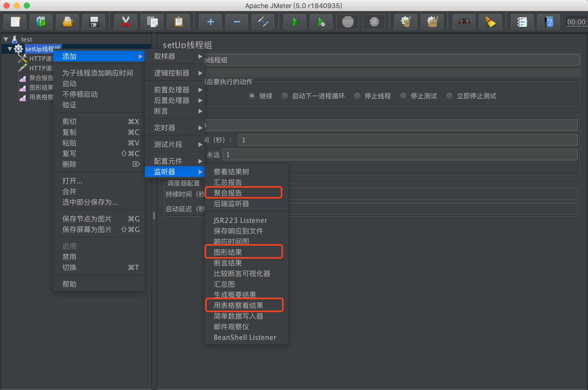Click 为子线程添加响应时间 in context menu
This screenshot has height=390, width=588.
tap(99, 73)
